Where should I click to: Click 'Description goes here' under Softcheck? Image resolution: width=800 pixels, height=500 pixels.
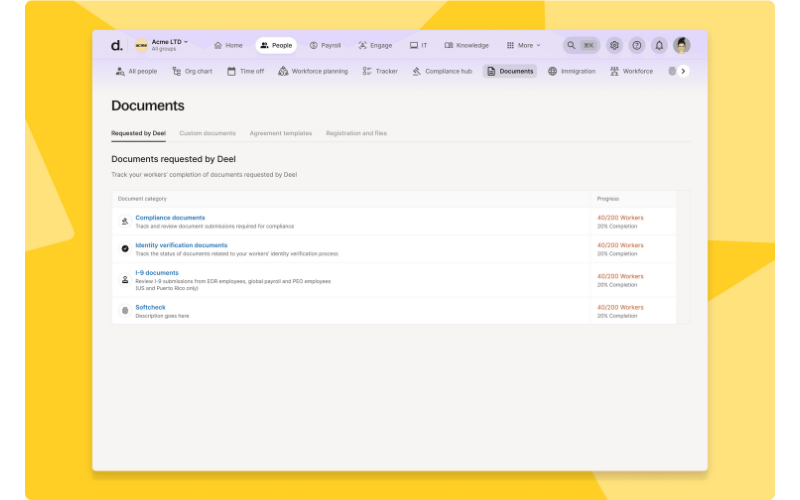point(162,316)
